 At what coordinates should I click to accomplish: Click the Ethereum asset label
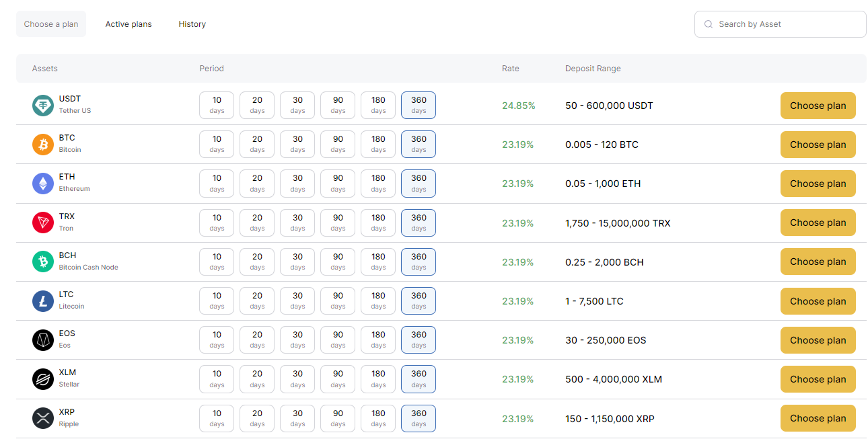point(74,189)
